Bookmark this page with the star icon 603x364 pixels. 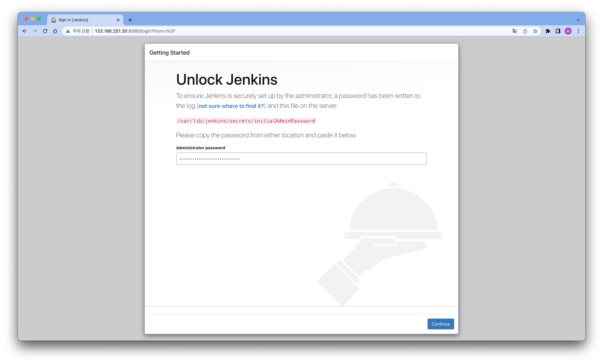(x=535, y=31)
